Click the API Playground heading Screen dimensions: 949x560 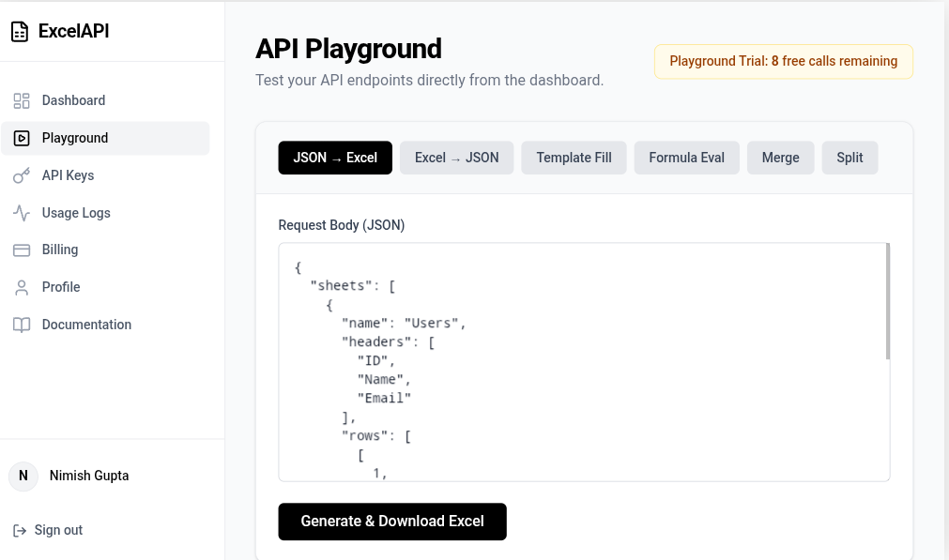pyautogui.click(x=348, y=49)
